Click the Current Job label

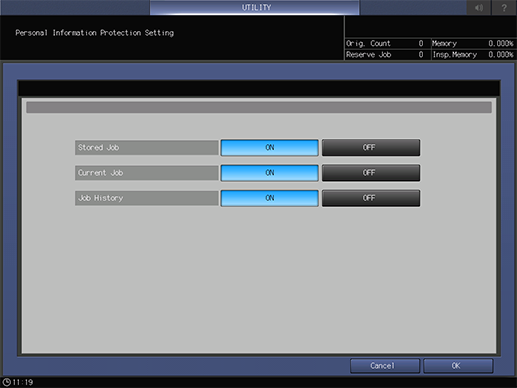click(x=147, y=173)
